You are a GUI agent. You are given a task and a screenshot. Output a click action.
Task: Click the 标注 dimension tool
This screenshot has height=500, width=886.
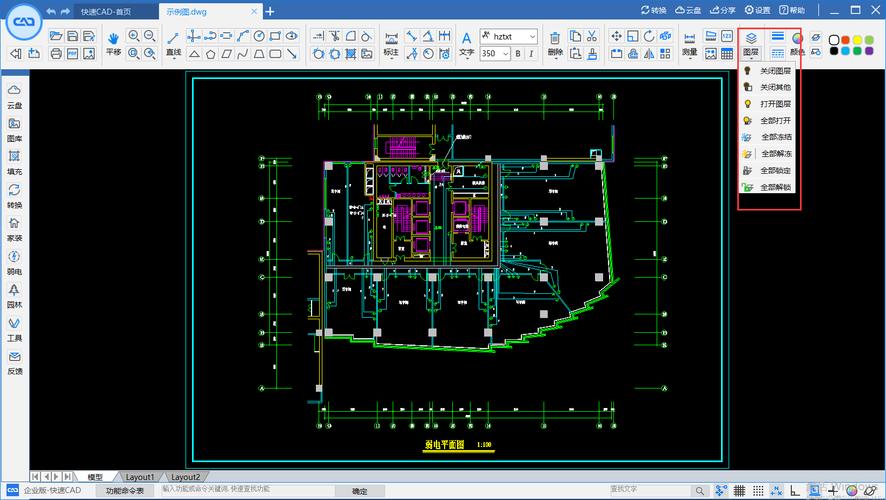391,43
